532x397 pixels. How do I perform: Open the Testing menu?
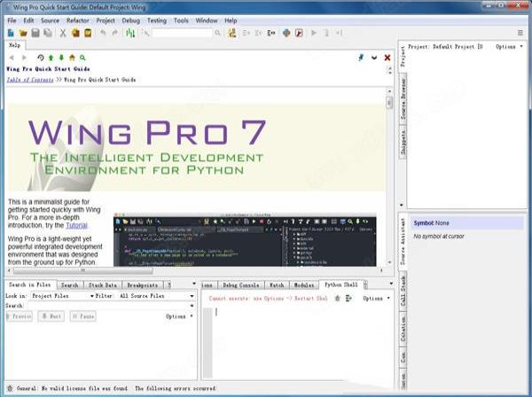(x=156, y=19)
